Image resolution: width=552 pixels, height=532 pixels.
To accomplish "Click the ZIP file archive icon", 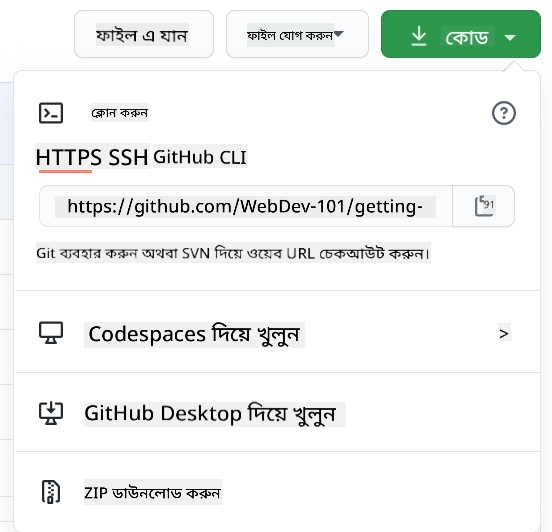I will pos(51,492).
